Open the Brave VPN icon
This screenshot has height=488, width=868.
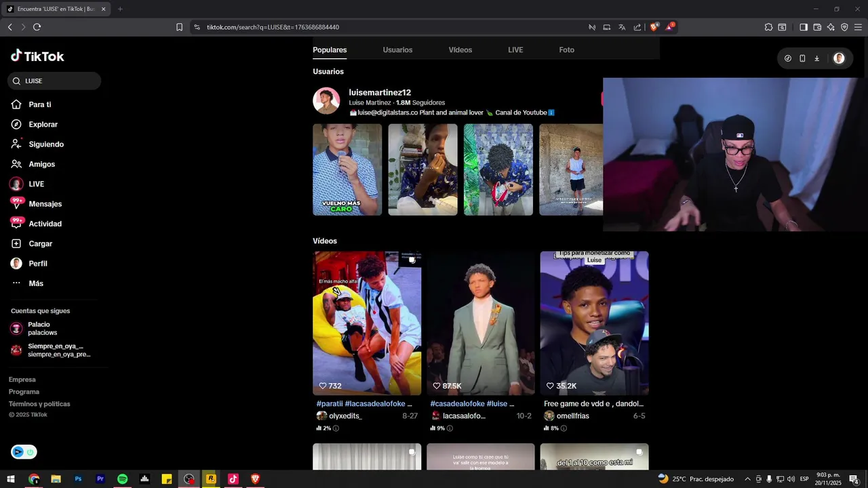click(844, 27)
